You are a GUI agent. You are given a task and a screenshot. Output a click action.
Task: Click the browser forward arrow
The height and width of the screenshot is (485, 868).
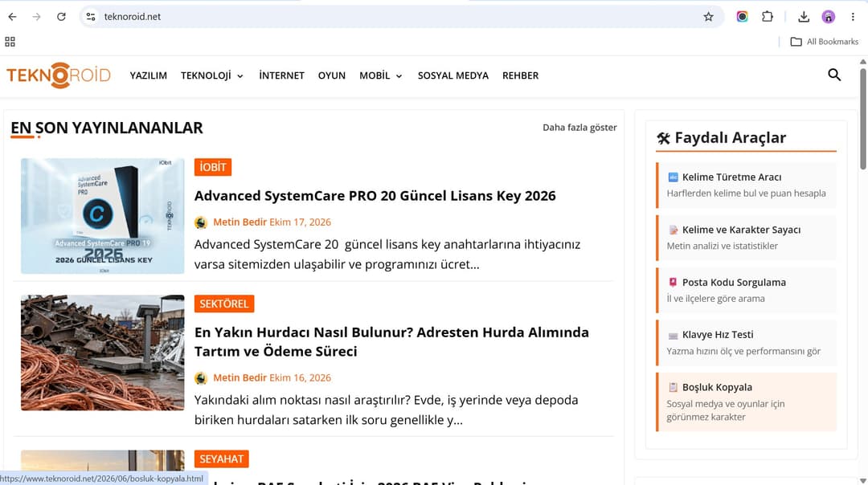coord(36,17)
